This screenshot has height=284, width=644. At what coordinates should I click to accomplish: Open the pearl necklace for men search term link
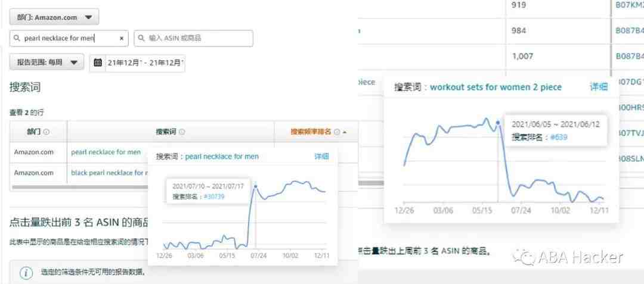click(106, 152)
